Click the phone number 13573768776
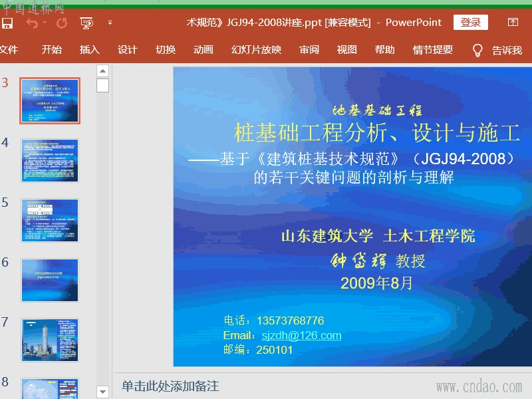This screenshot has width=532, height=399. coord(291,321)
